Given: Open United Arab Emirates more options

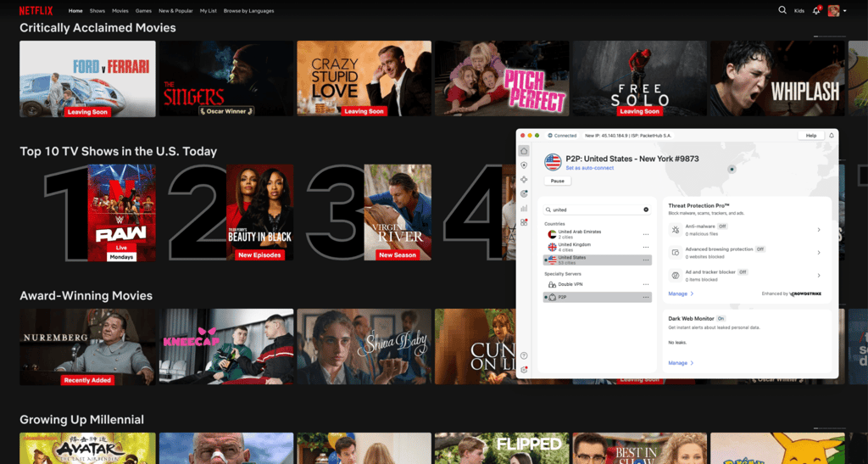Looking at the screenshot, I should tap(645, 234).
